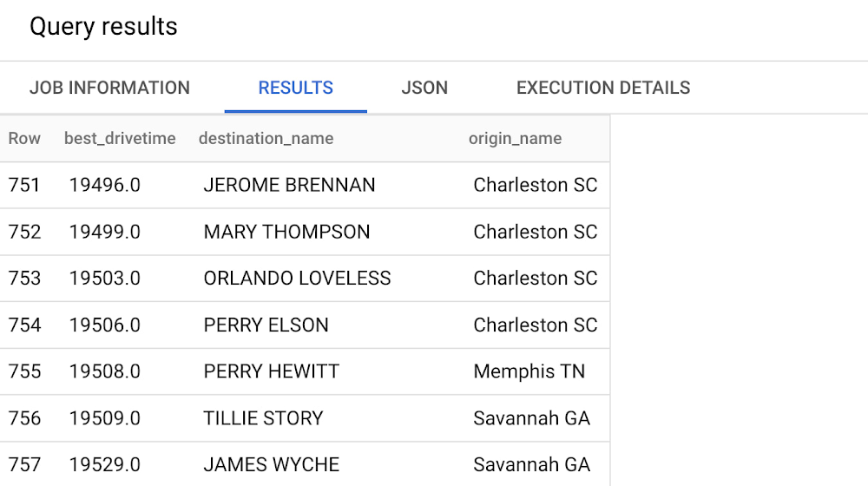The width and height of the screenshot is (868, 486).
Task: Click the TILLIE STORY cell
Action: [x=263, y=418]
